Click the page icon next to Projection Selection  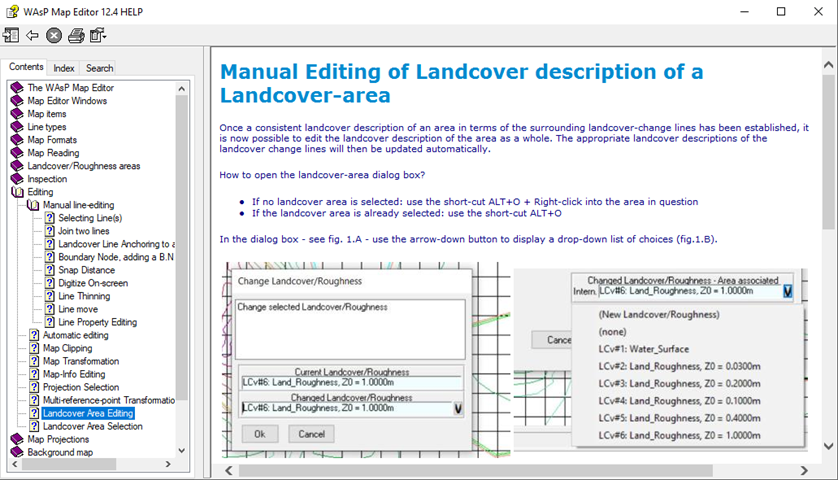[x=34, y=387]
